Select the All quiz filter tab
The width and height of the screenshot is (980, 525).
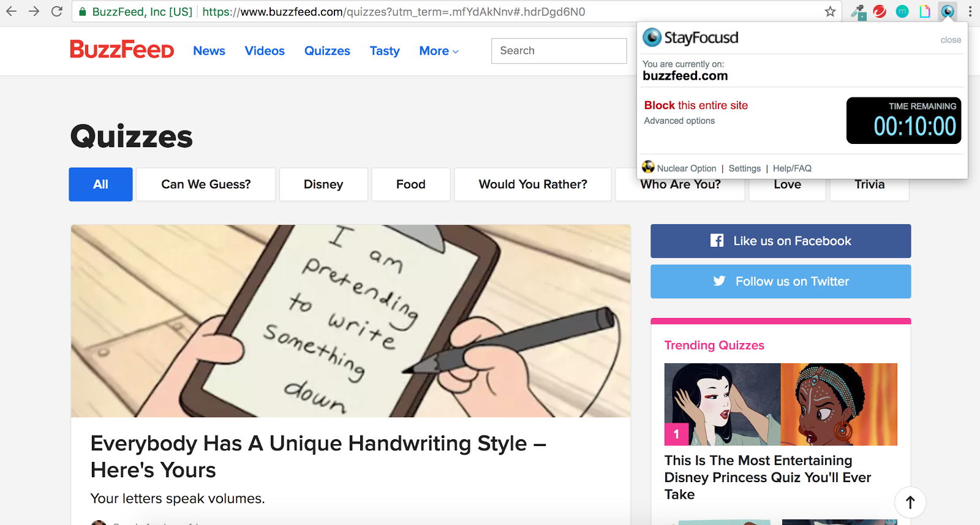coord(100,184)
